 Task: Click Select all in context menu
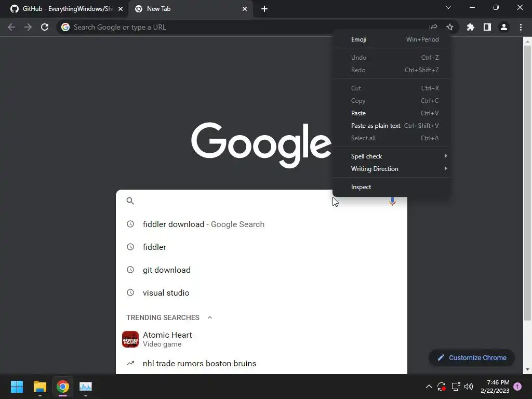(x=392, y=138)
